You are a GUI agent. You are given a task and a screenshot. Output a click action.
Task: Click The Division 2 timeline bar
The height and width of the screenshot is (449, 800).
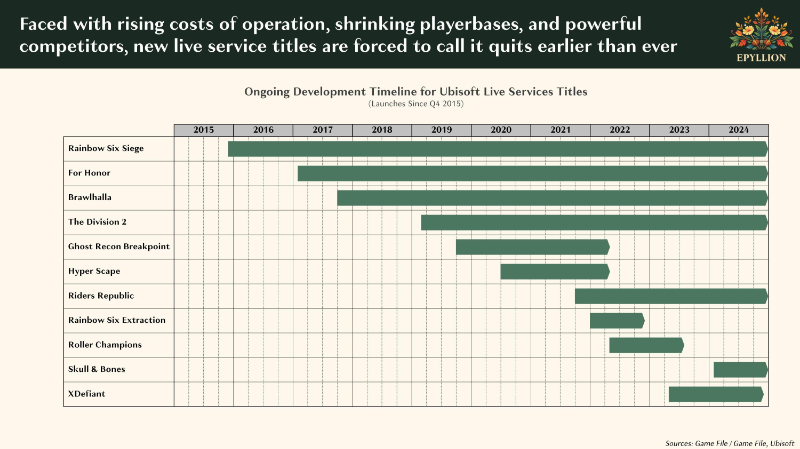click(594, 222)
